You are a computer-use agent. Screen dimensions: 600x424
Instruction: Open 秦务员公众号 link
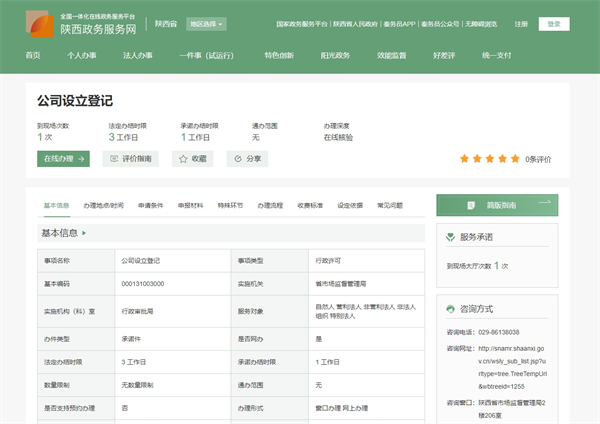(440, 24)
